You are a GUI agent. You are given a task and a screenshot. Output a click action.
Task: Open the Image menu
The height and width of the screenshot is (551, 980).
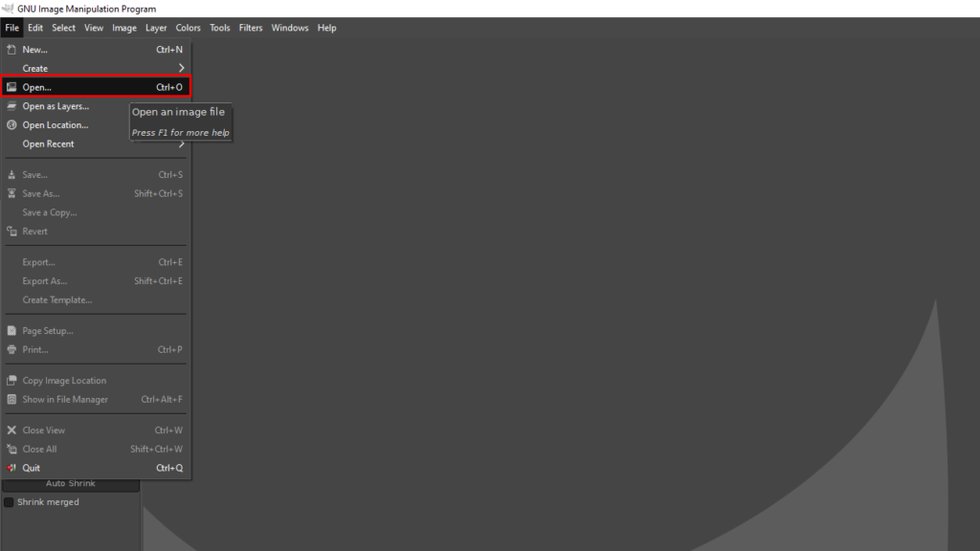pyautogui.click(x=123, y=28)
